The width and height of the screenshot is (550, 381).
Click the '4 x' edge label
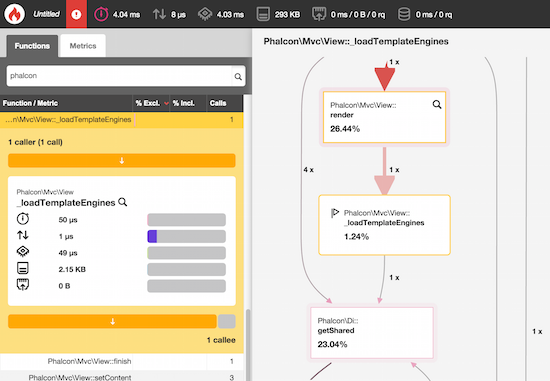[x=309, y=170]
